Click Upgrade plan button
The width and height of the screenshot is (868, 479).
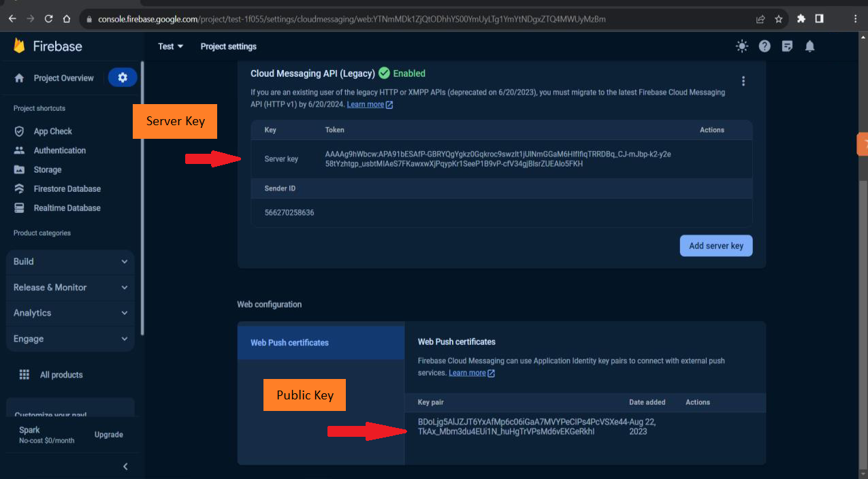tap(108, 435)
